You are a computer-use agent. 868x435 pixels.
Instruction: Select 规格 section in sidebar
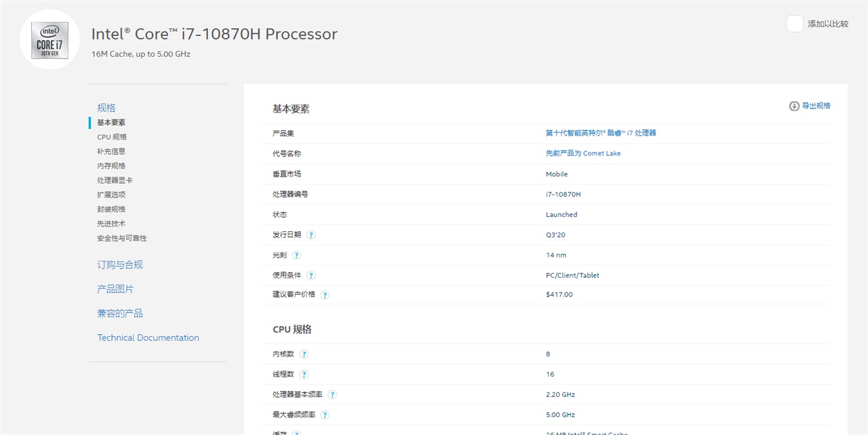[x=106, y=108]
